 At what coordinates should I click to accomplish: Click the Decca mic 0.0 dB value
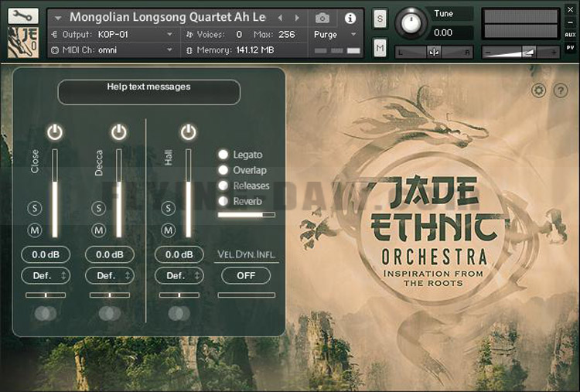110,254
